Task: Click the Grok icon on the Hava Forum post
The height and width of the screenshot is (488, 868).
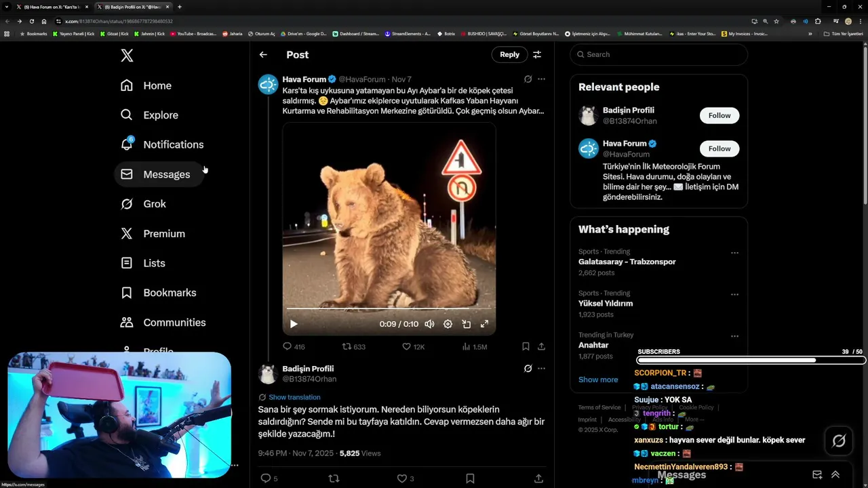Action: (528, 79)
